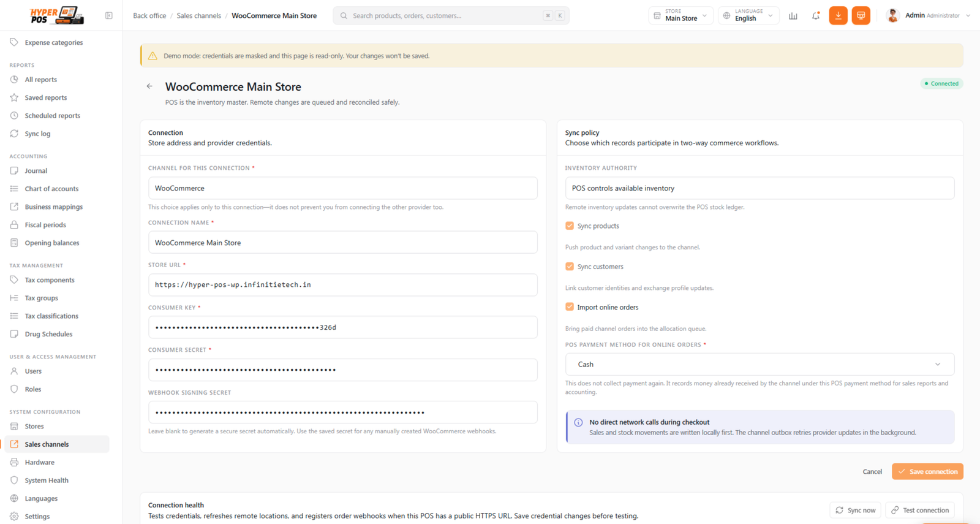Click the Drug Schedules icon

[14, 334]
